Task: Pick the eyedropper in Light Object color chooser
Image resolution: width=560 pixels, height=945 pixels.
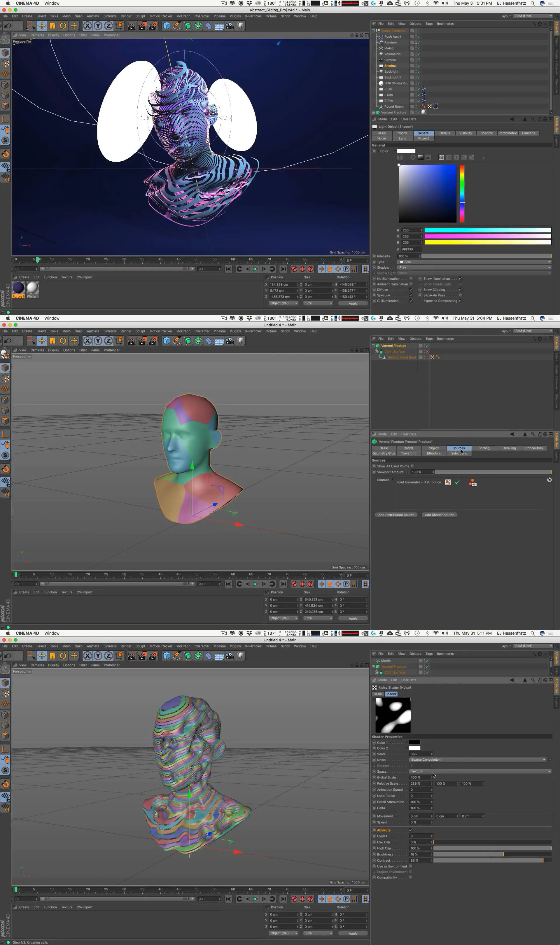Action: 484,157
